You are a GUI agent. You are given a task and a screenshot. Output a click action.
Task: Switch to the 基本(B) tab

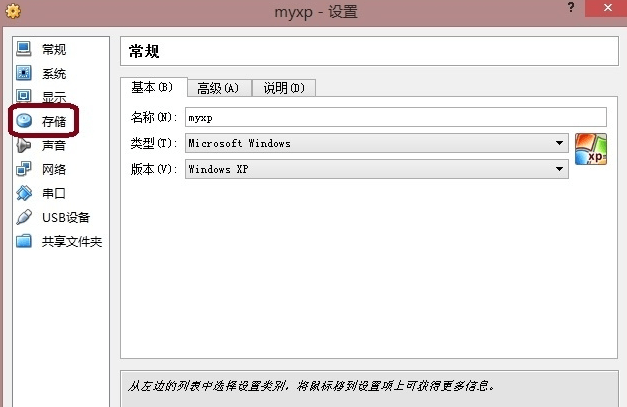click(152, 87)
